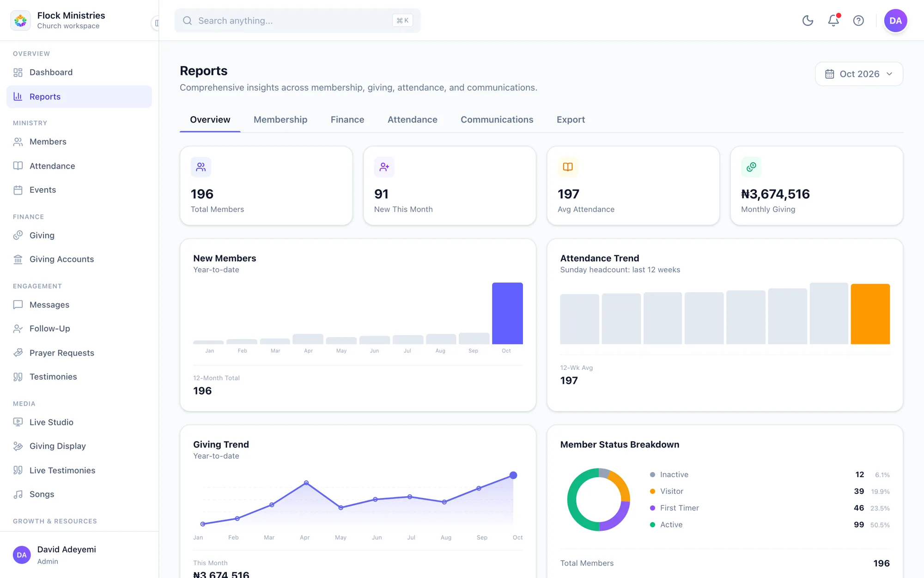924x578 pixels.
Task: Focus the Search anything field
Action: (298, 20)
